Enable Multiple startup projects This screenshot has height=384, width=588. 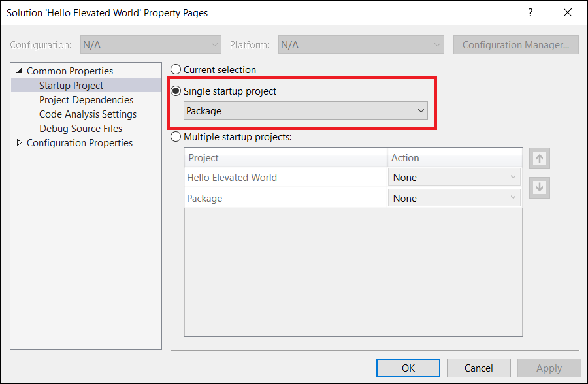175,137
